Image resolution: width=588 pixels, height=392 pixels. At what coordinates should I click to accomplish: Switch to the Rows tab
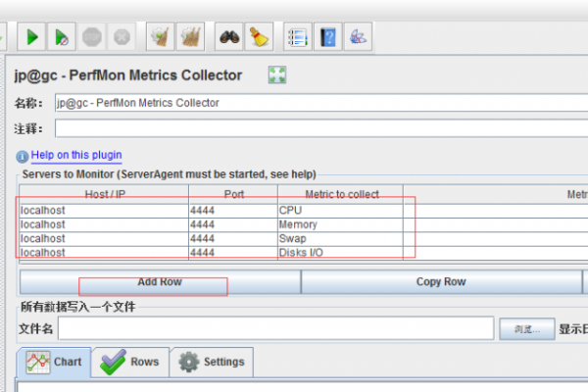click(131, 362)
